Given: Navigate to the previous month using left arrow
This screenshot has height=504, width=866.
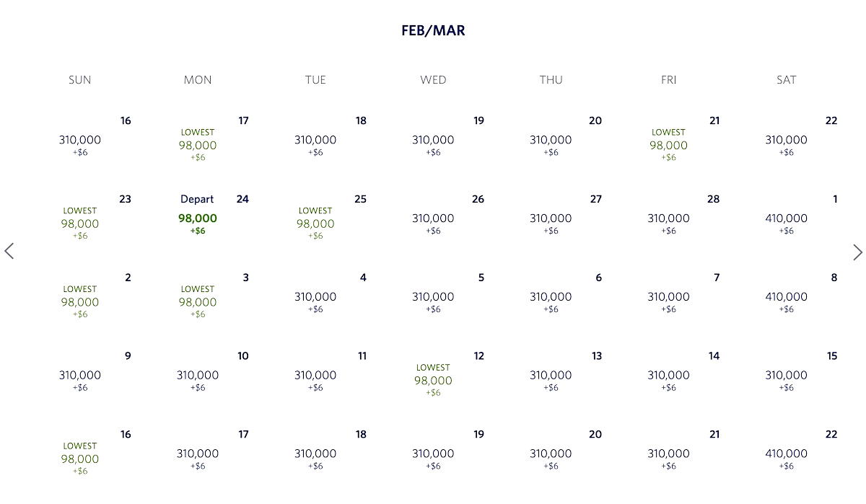Looking at the screenshot, I should (9, 251).
